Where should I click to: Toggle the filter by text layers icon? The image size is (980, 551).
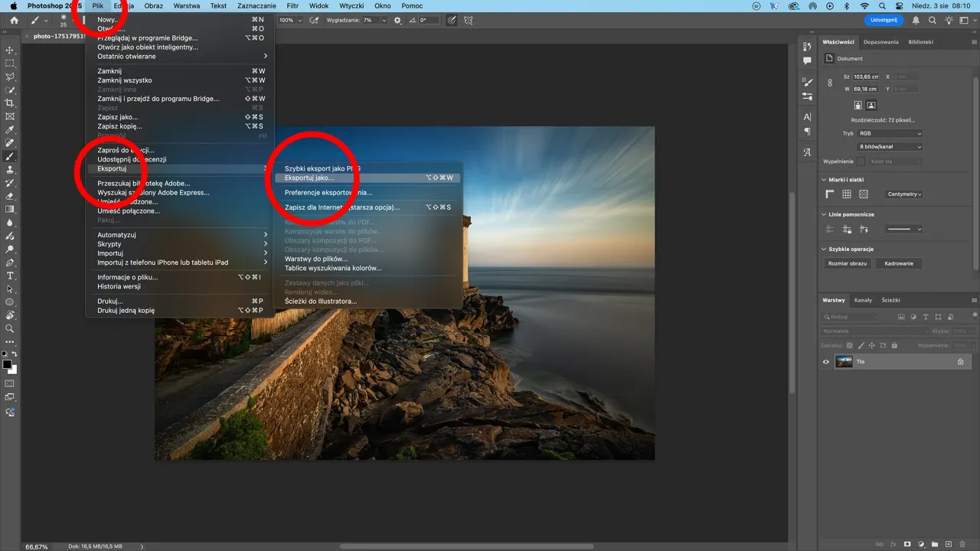pyautogui.click(x=926, y=316)
